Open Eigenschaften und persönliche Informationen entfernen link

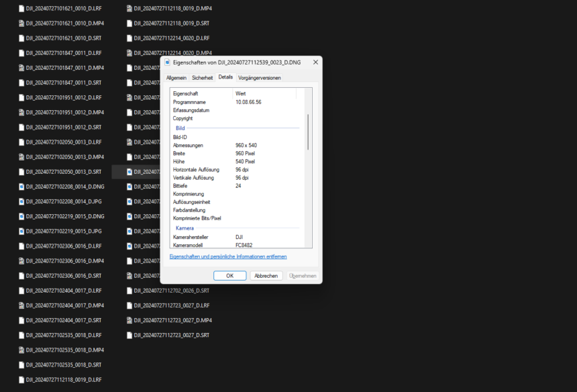coord(228,256)
